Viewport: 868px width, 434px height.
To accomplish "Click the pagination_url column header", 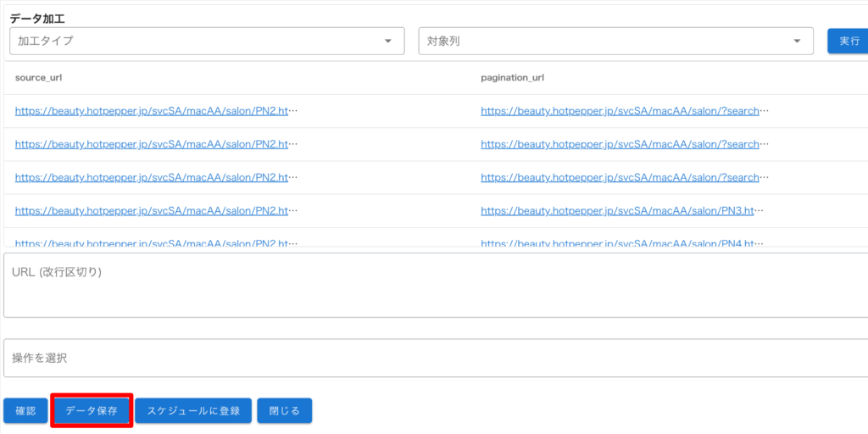I will point(512,78).
